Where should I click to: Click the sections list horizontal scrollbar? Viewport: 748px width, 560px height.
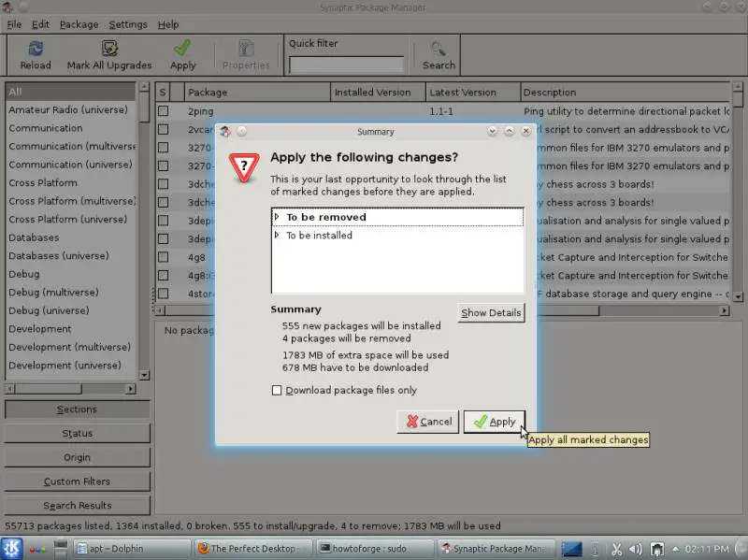pyautogui.click(x=70, y=389)
